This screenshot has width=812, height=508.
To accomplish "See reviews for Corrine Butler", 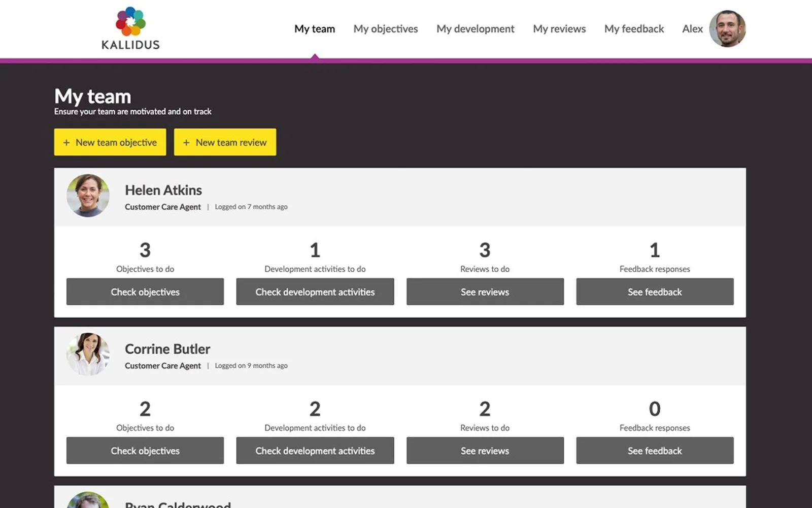I will (485, 451).
